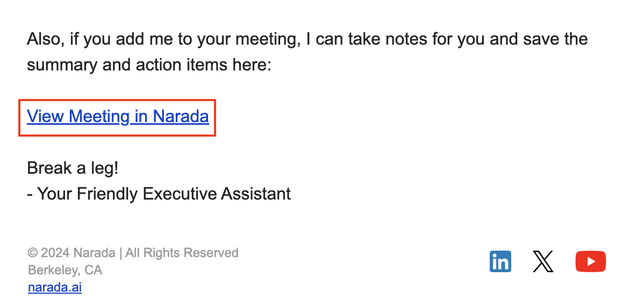Click the 'Berkeley, CA' address text

tap(65, 270)
